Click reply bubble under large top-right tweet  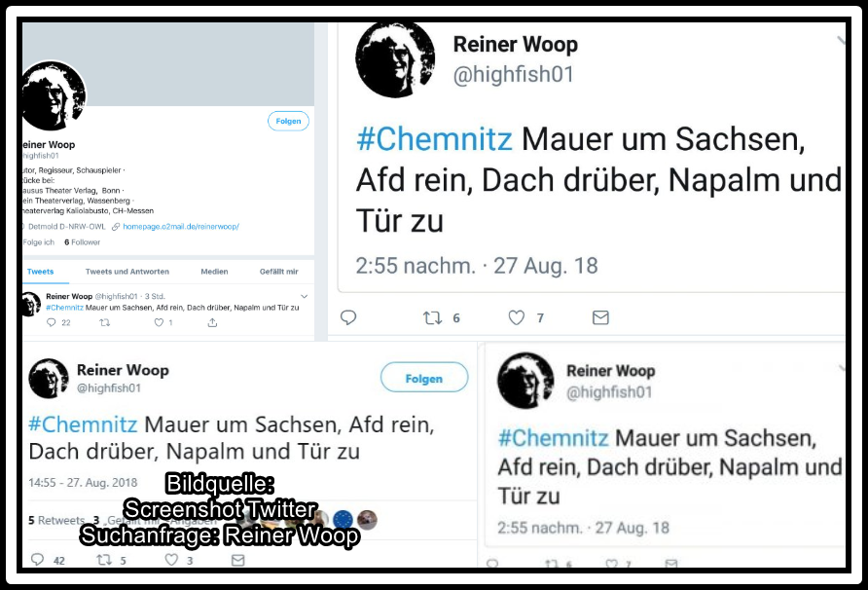pos(348,317)
